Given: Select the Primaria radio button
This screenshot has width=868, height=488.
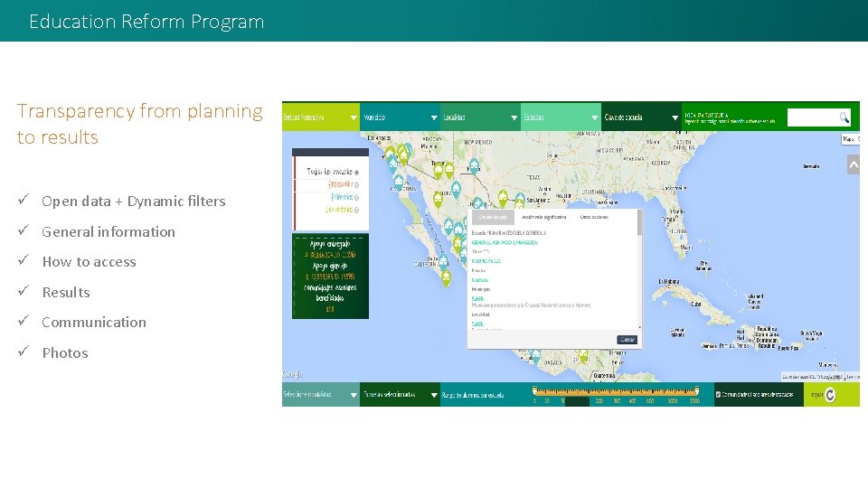Looking at the screenshot, I should (x=356, y=197).
